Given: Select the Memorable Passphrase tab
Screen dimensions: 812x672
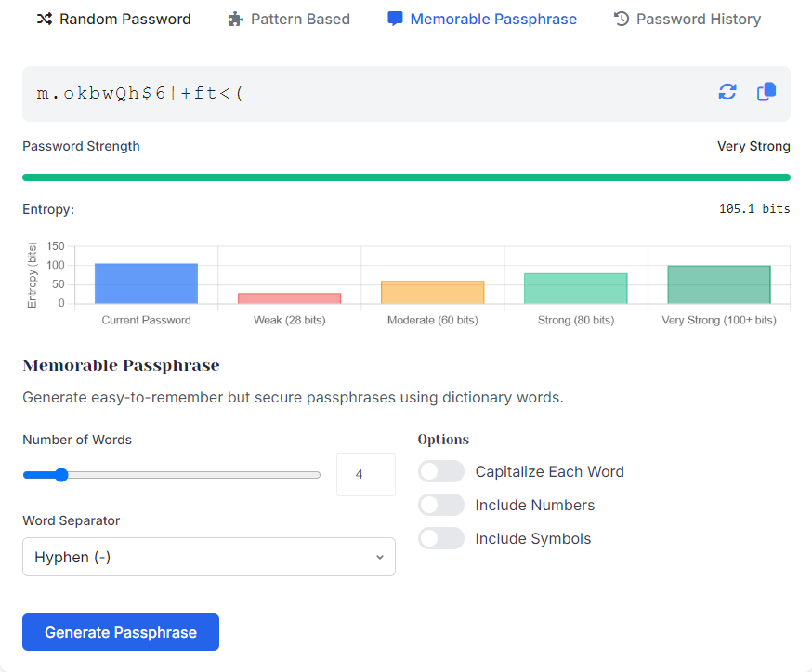Looking at the screenshot, I should tap(482, 20).
